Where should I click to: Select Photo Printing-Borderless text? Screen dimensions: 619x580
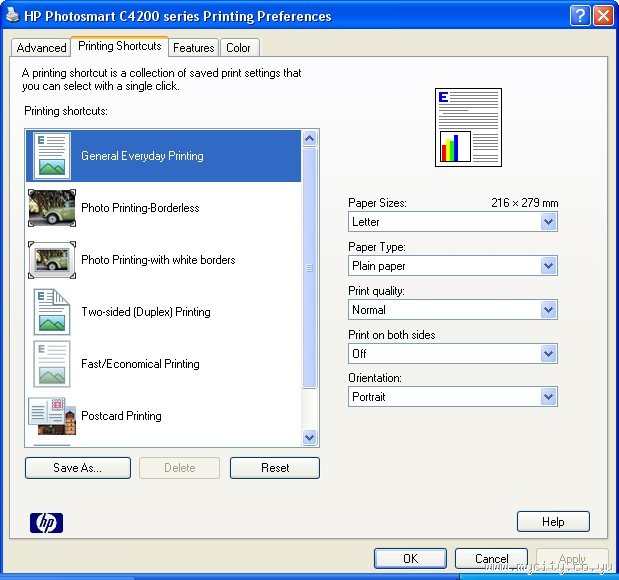point(140,208)
